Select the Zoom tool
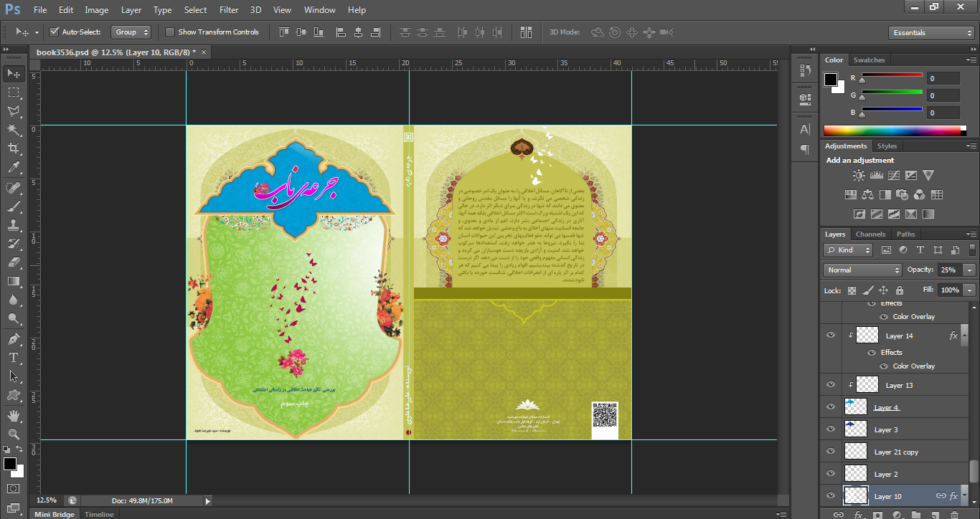980x519 pixels. tap(13, 434)
